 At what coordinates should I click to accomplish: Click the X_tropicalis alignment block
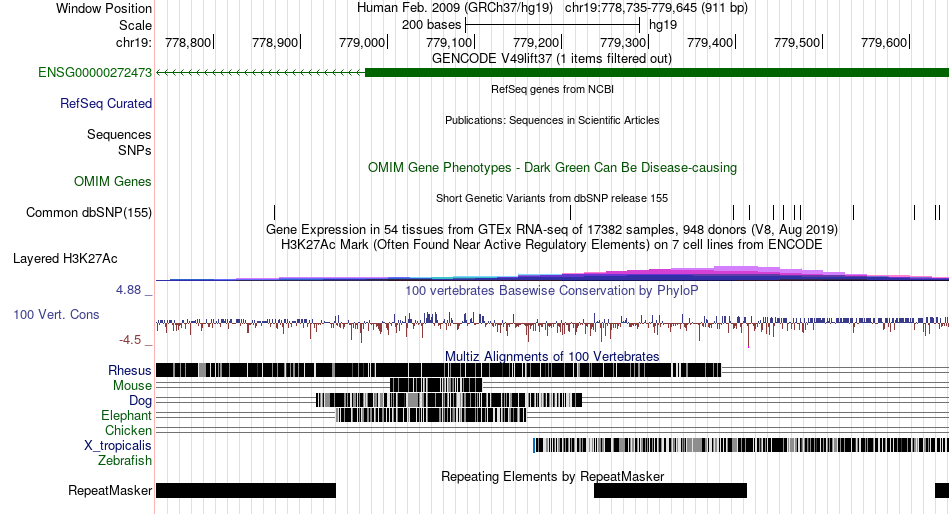tap(741, 445)
